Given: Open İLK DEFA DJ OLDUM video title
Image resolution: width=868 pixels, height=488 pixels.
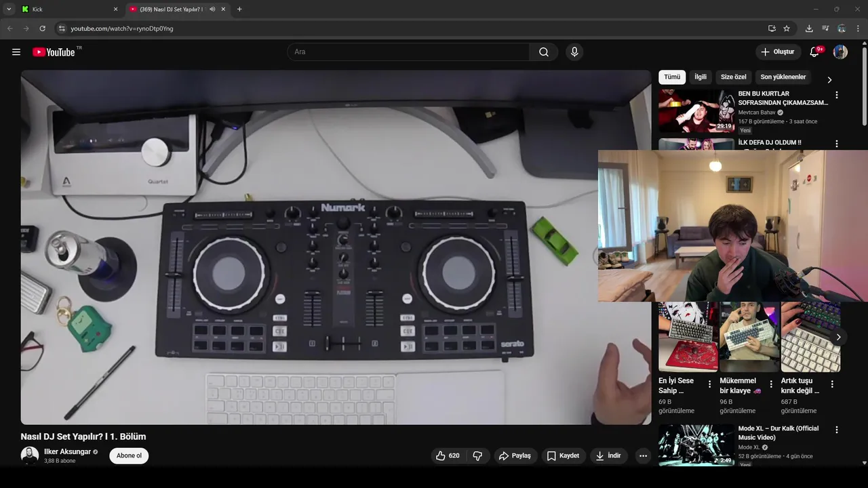Looking at the screenshot, I should point(770,142).
